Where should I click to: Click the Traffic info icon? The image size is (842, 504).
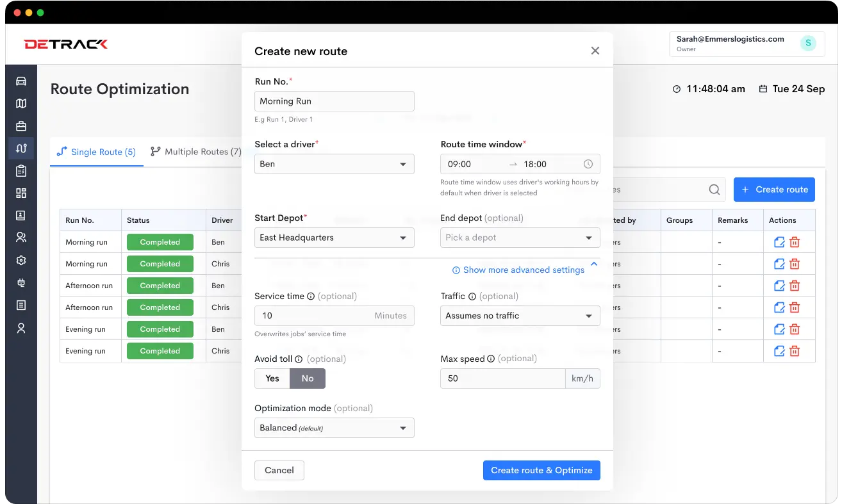point(472,297)
